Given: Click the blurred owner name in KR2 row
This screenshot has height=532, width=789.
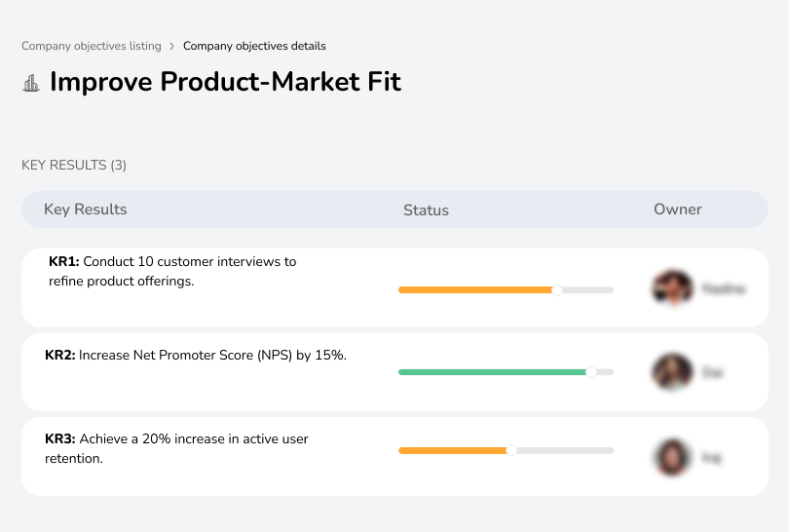Looking at the screenshot, I should [712, 373].
